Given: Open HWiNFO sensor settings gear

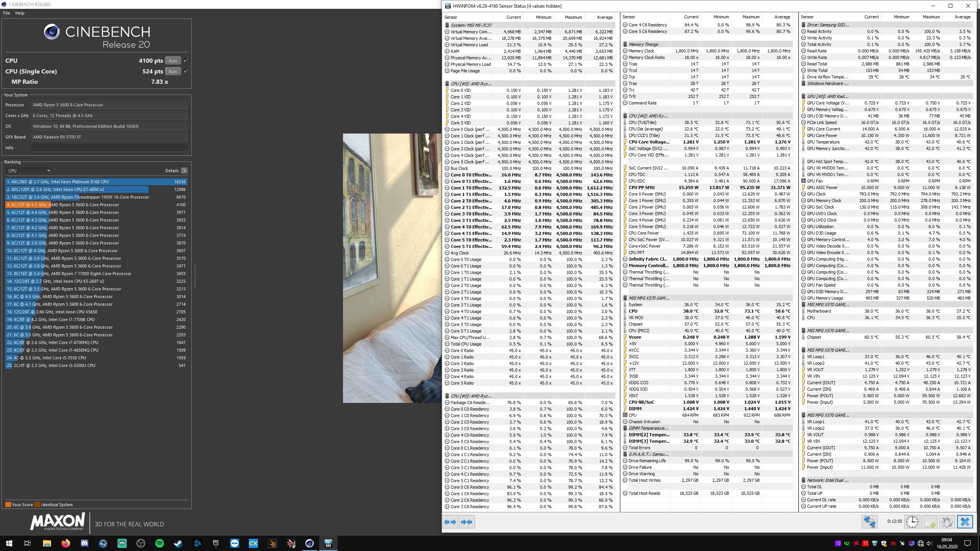Looking at the screenshot, I should (x=947, y=522).
